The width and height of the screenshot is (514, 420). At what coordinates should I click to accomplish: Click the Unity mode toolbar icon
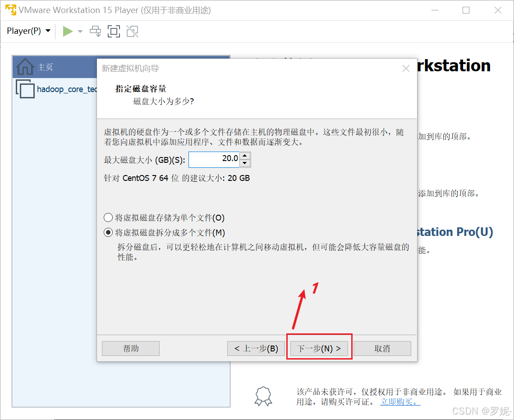[x=133, y=32]
